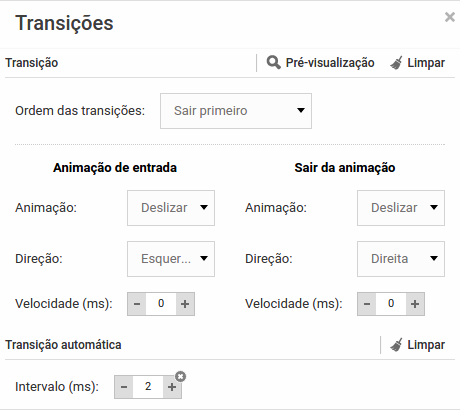This screenshot has width=460, height=411.
Task: Click the Intervalo (ms) value field
Action: pyautogui.click(x=148, y=387)
